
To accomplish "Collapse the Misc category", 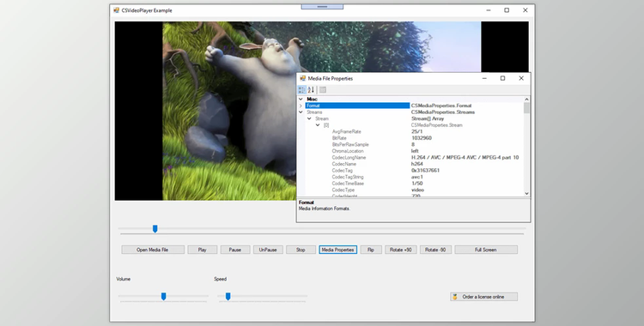I will pyautogui.click(x=301, y=99).
